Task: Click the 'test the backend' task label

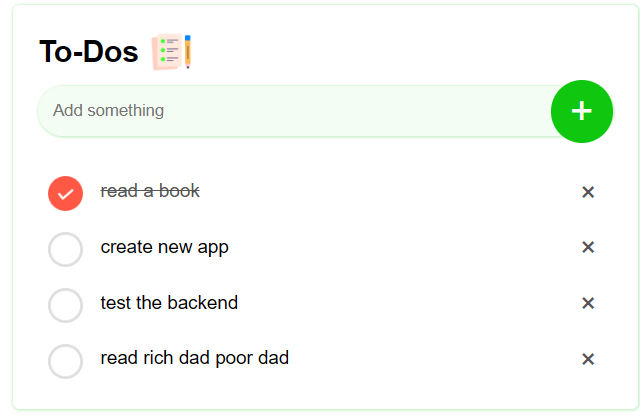Action: coord(169,303)
